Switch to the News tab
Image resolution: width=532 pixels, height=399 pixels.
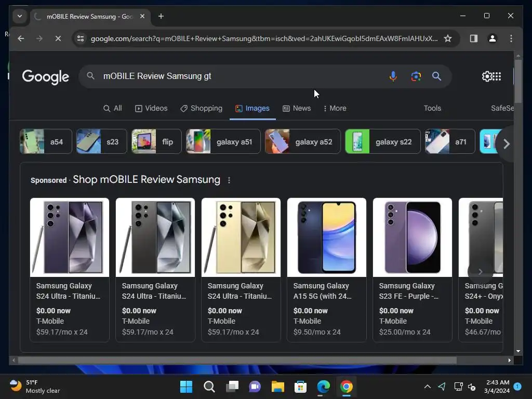tap(297, 108)
